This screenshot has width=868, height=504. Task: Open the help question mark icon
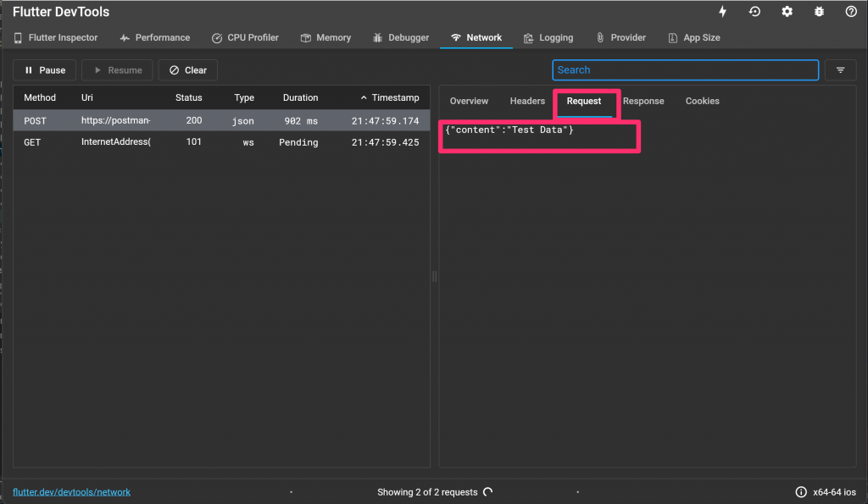(x=851, y=12)
